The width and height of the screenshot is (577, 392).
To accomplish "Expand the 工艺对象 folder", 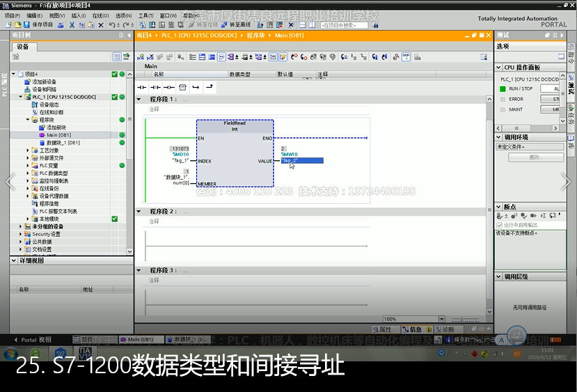I will point(28,150).
